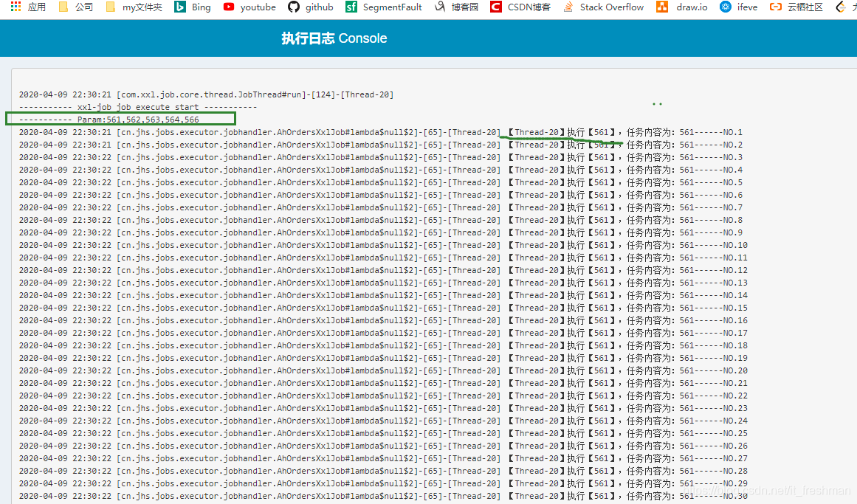Click the JobThread#run log line for Thread-20

206,94
